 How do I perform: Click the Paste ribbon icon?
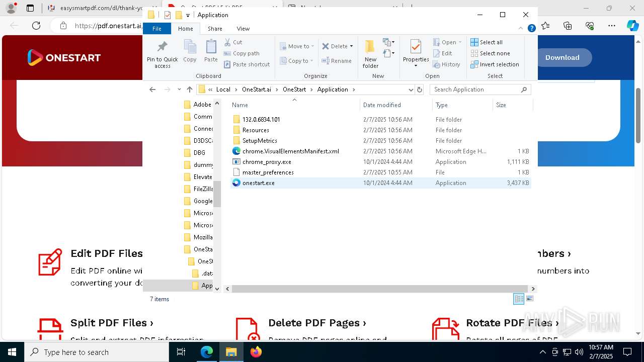(x=211, y=51)
